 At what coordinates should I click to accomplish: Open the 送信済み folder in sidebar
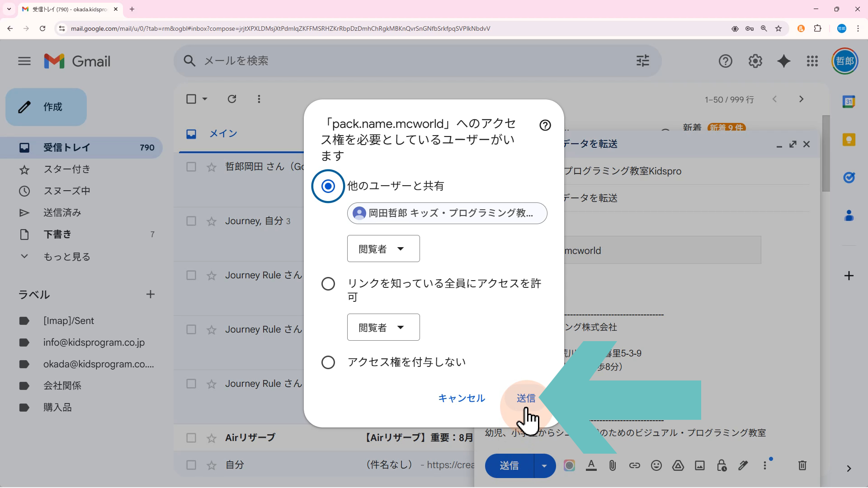pos(62,213)
